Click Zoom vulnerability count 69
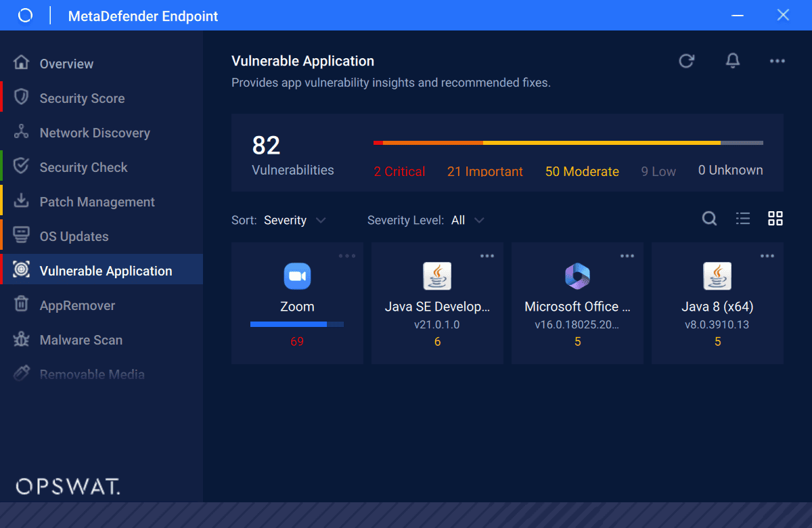 [297, 342]
